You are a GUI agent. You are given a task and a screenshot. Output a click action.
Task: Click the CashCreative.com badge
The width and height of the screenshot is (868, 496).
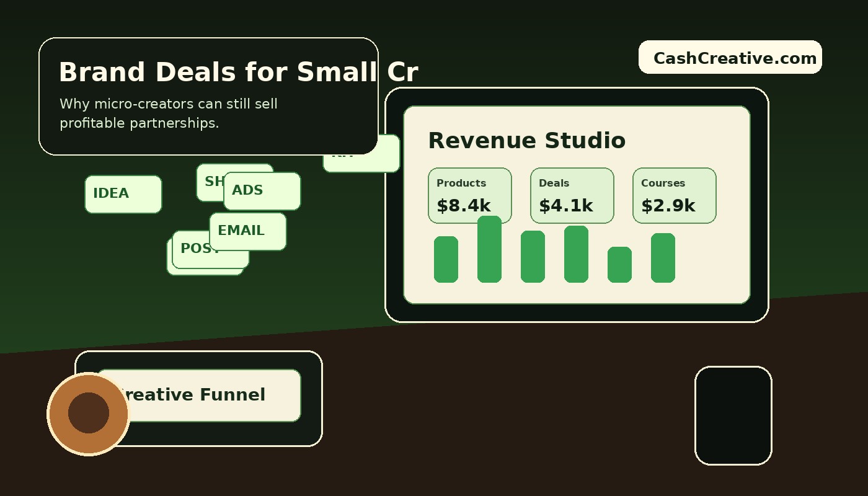click(x=730, y=57)
